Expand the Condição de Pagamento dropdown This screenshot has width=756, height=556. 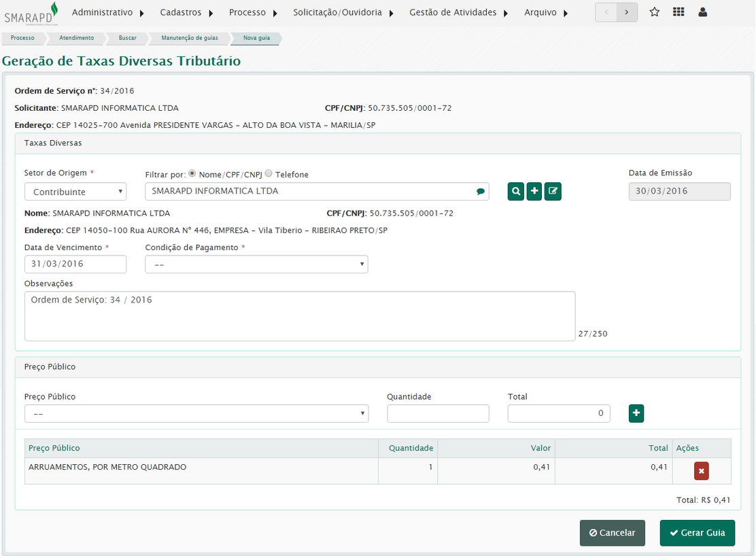tap(256, 264)
